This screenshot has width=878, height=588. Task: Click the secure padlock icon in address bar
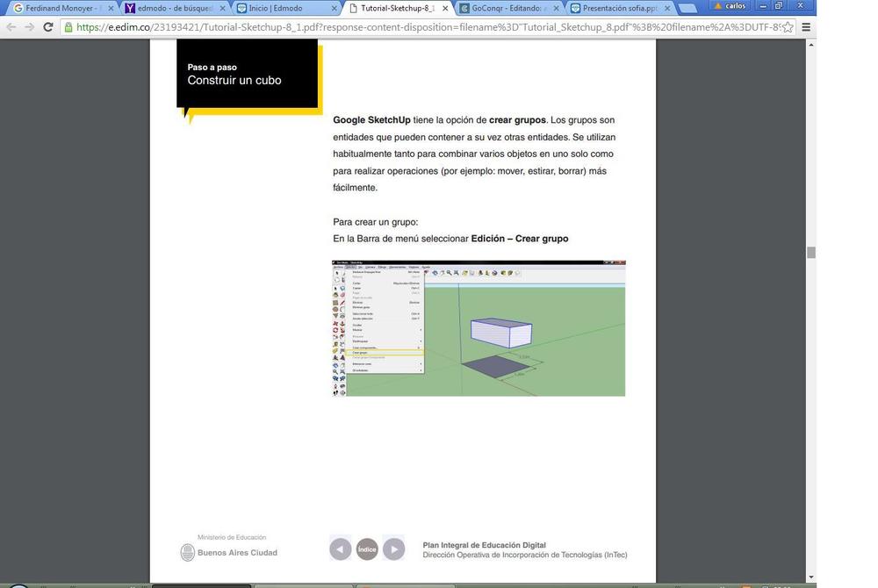(68, 27)
